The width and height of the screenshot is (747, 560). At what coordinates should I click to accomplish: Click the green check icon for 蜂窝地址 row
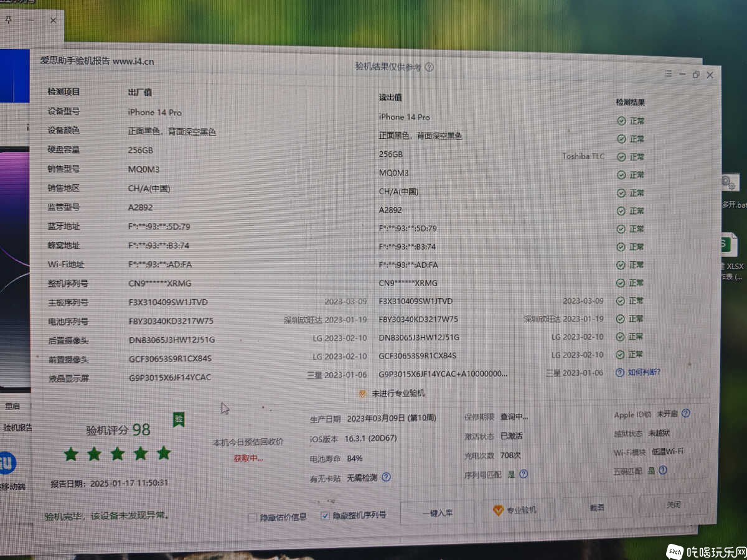(x=621, y=247)
